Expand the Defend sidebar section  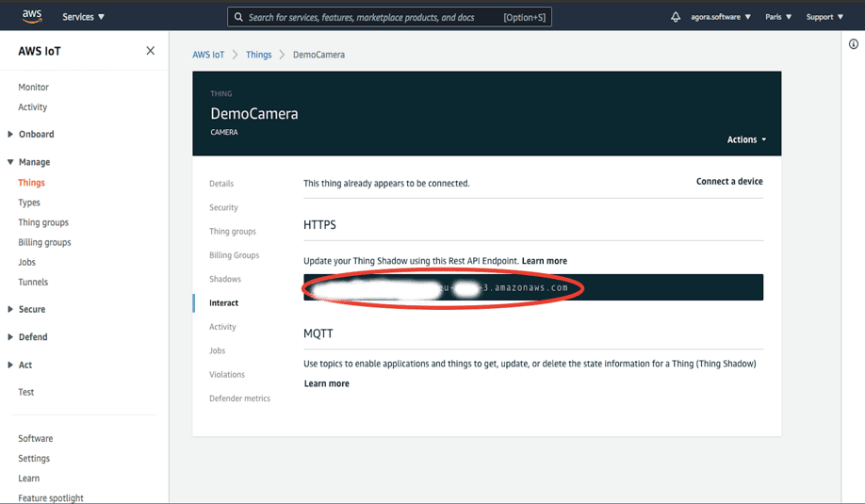pos(27,337)
